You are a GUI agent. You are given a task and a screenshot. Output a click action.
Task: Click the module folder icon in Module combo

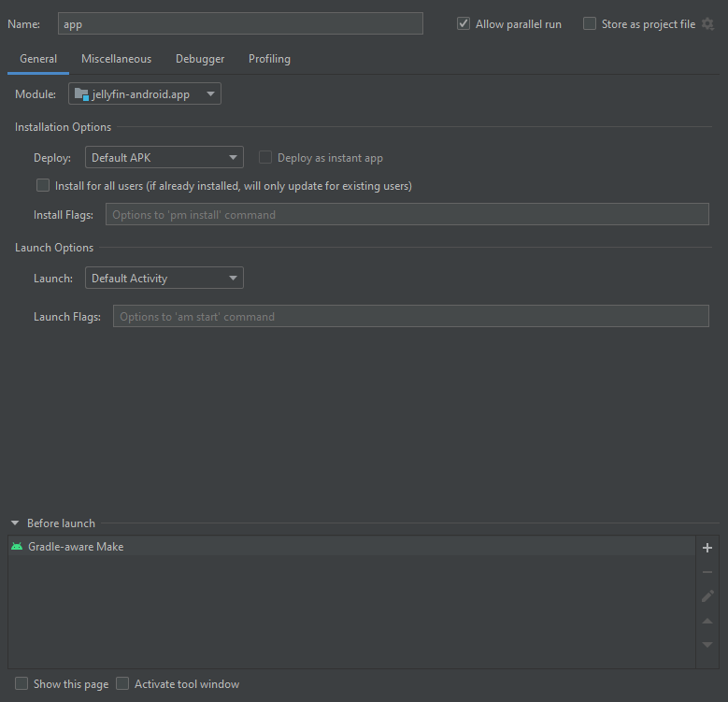point(81,94)
